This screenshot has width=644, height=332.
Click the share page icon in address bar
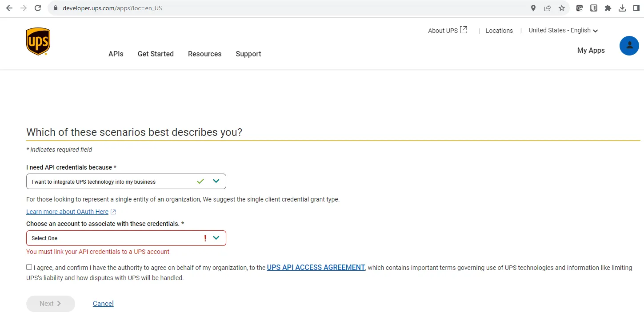click(x=548, y=8)
